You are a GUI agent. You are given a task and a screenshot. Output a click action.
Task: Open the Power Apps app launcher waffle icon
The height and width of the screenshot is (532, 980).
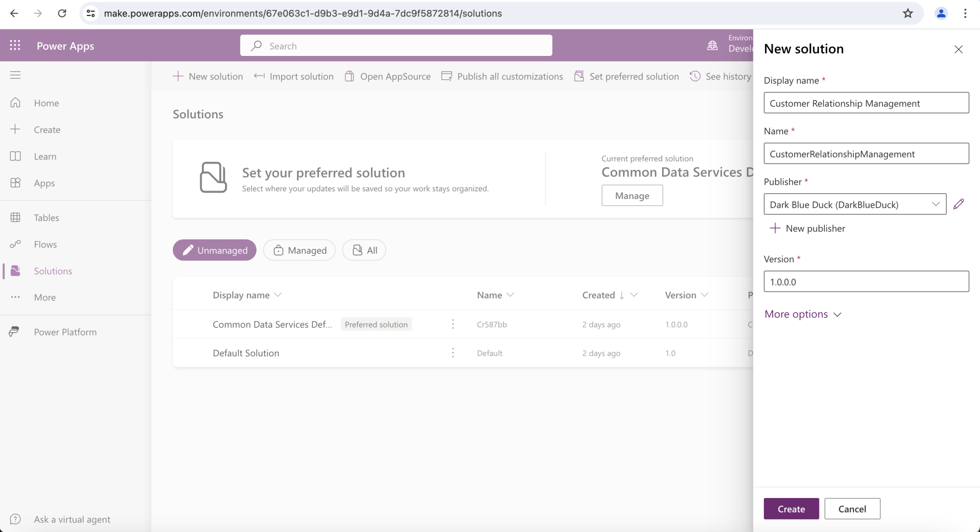pyautogui.click(x=15, y=45)
